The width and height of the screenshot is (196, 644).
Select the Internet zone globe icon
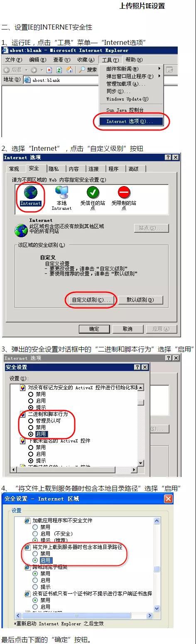pyautogui.click(x=31, y=192)
